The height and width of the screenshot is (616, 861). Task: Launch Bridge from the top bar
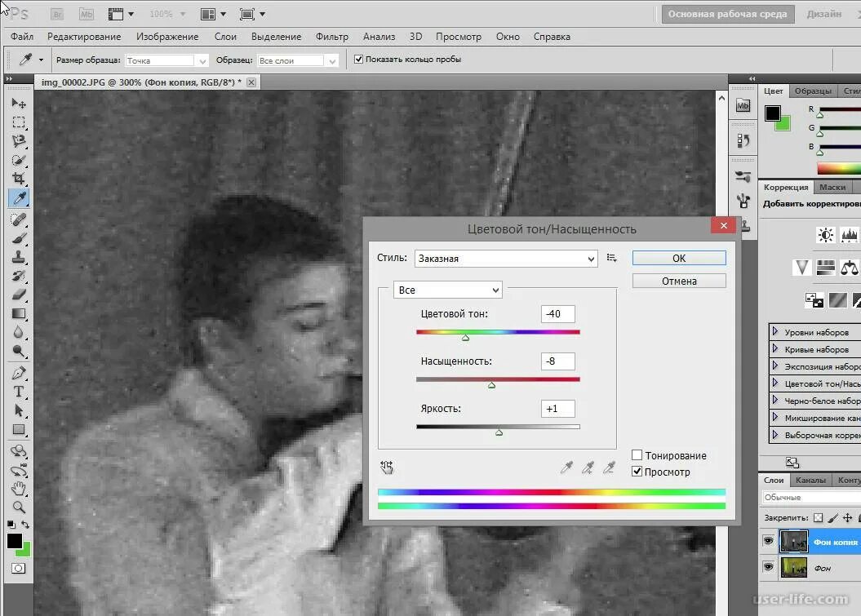(57, 14)
